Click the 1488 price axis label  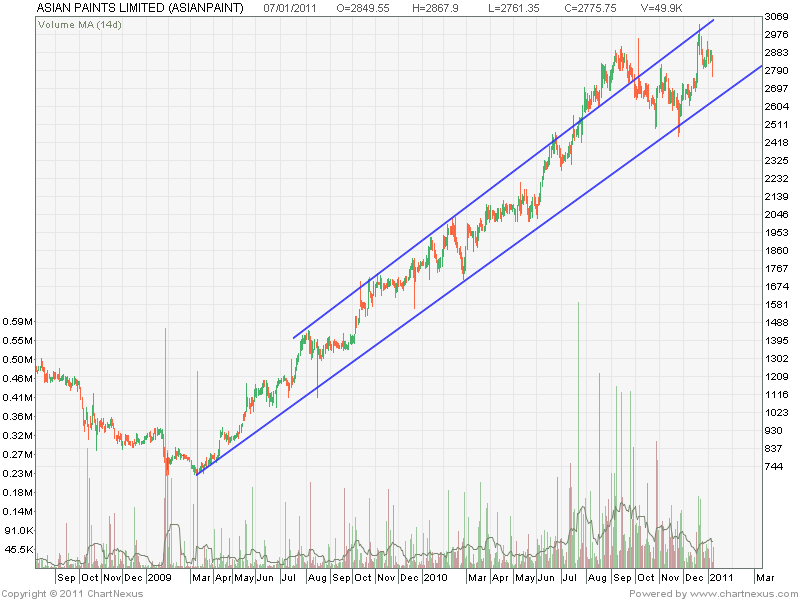pyautogui.click(x=776, y=322)
